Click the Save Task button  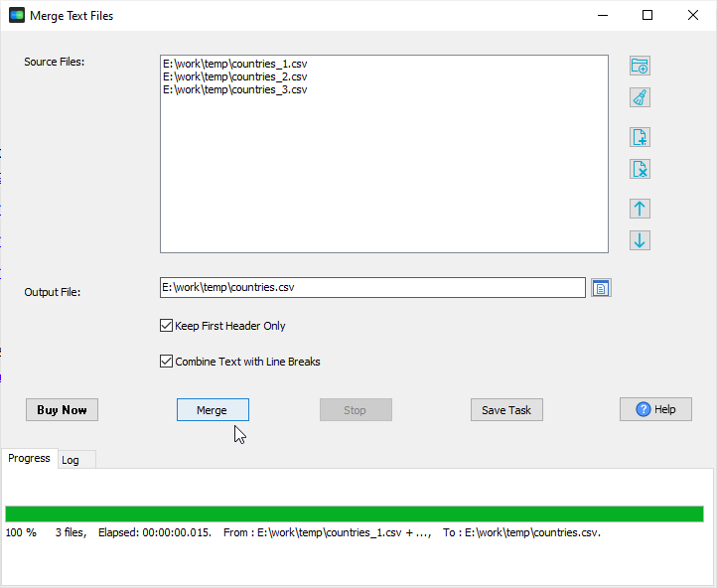pyautogui.click(x=506, y=409)
